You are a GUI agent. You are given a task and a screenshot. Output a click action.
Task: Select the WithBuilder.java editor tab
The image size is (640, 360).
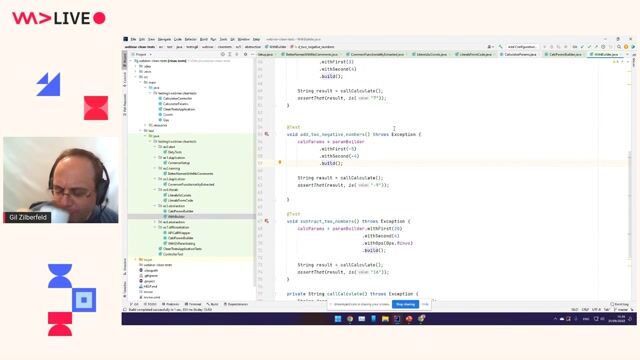606,54
